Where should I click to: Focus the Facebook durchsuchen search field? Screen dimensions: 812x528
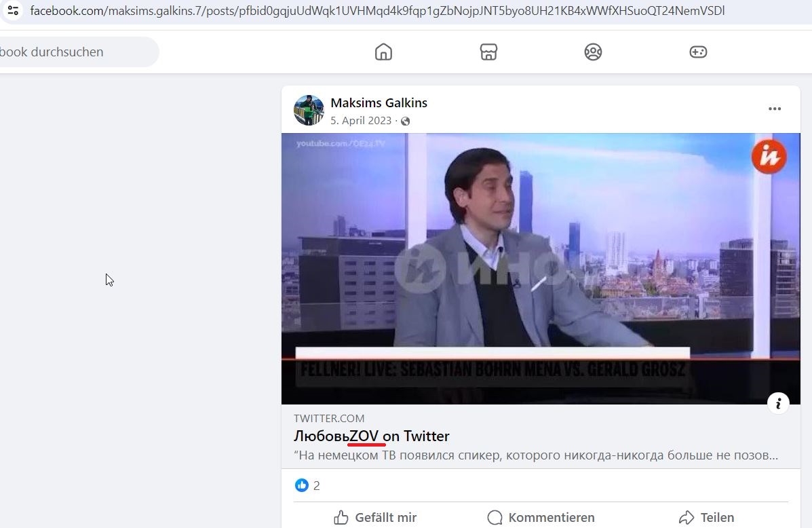tap(79, 52)
